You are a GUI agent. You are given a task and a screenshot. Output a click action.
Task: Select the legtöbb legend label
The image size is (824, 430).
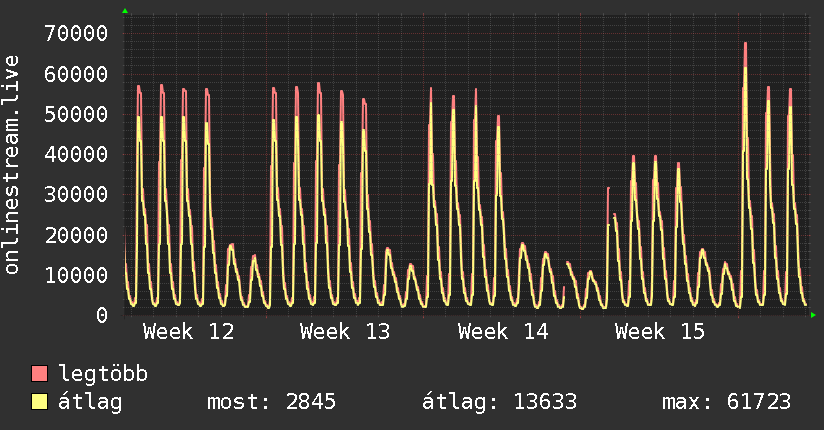point(103,373)
